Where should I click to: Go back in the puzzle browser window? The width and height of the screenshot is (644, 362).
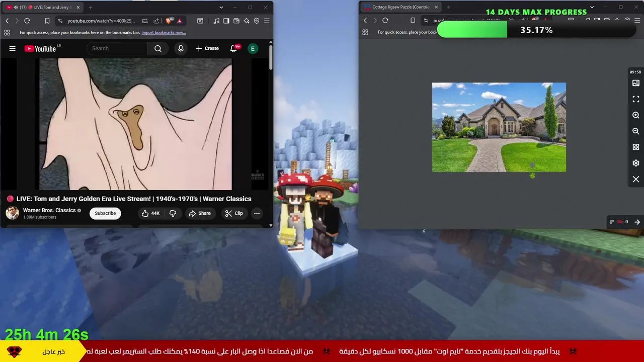(365, 21)
